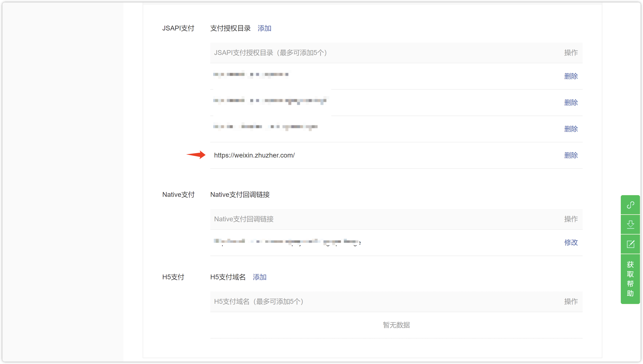The width and height of the screenshot is (643, 364).
Task: Open the link icon in the green sidebar
Action: click(631, 205)
